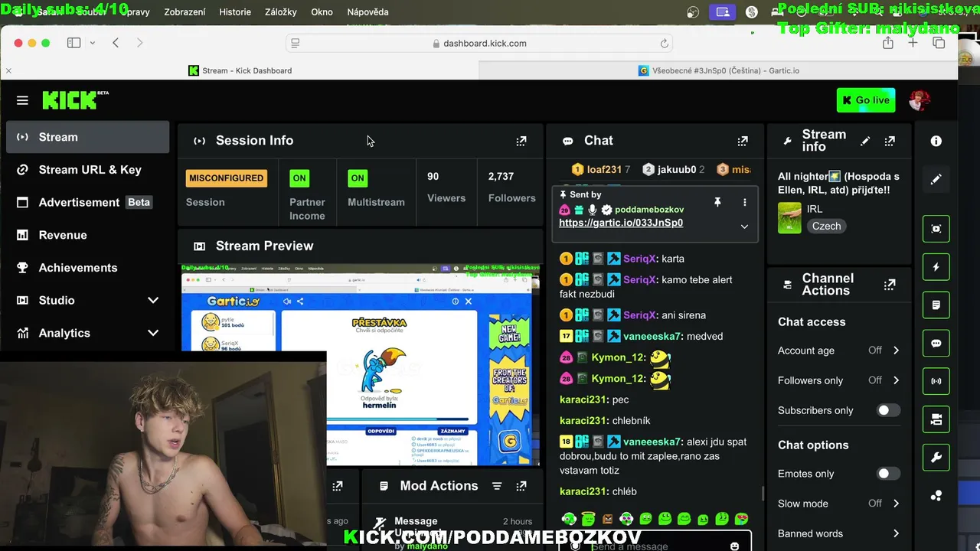Image resolution: width=980 pixels, height=551 pixels.
Task: Open the hamburger menu beside Kick logo
Action: pyautogui.click(x=22, y=100)
